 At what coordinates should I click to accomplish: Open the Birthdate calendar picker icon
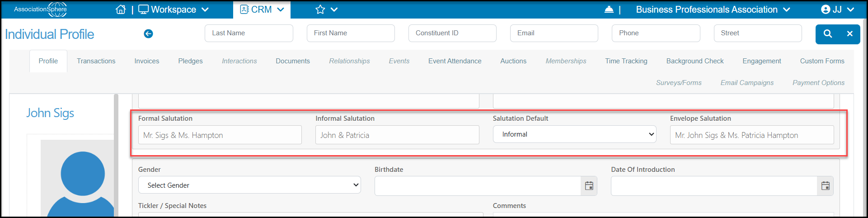(x=589, y=186)
